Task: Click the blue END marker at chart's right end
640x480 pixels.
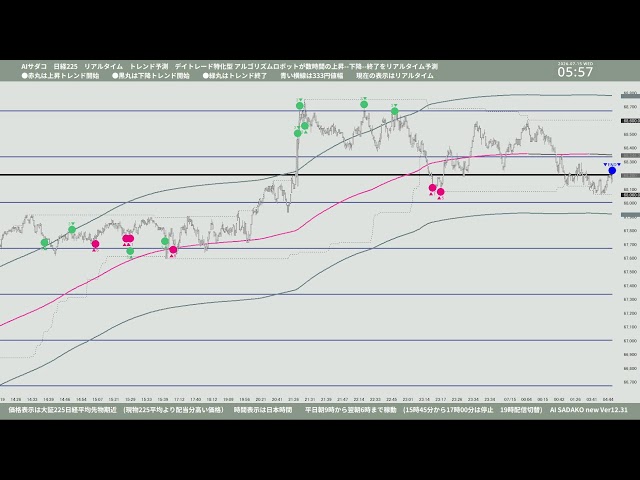Action: [x=612, y=171]
